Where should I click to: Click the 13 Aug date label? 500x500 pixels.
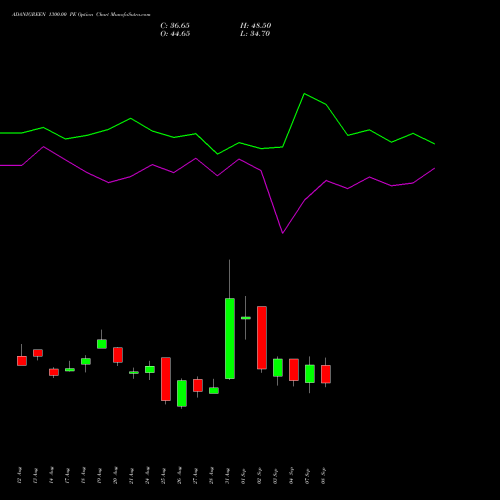(35, 475)
